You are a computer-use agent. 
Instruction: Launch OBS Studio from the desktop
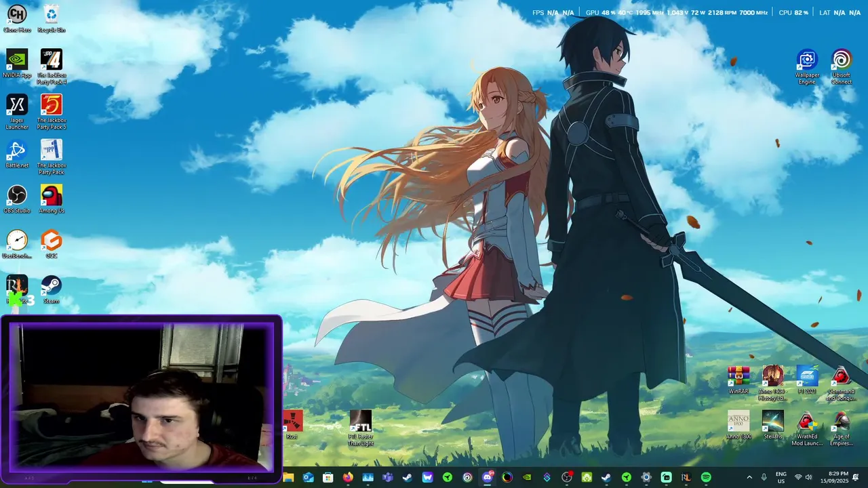pyautogui.click(x=17, y=199)
